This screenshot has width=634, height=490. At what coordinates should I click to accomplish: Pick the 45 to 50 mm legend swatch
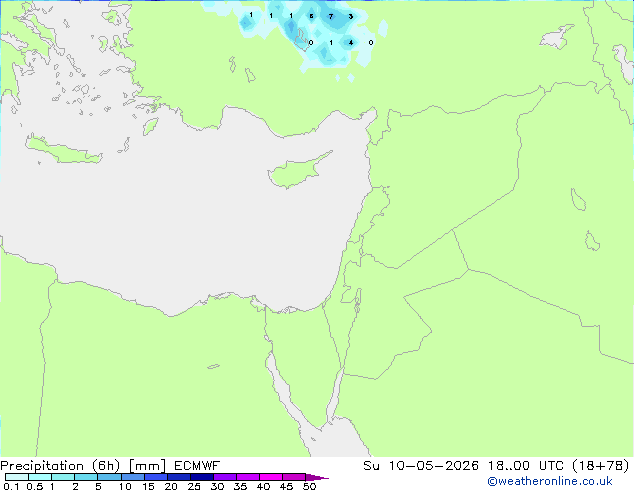pyautogui.click(x=294, y=477)
